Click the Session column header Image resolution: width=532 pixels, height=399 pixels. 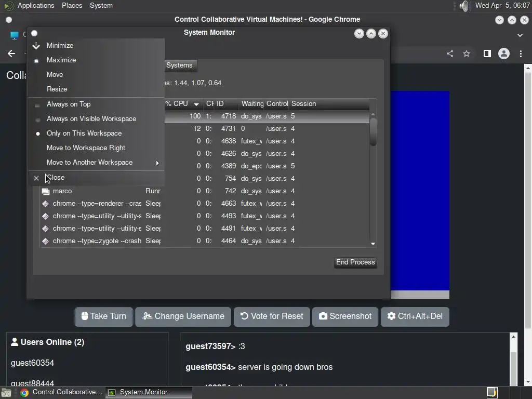(303, 104)
